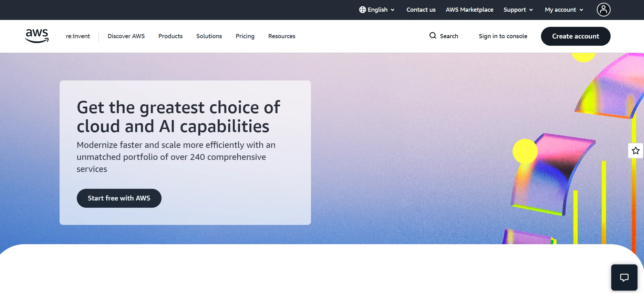This screenshot has height=293, width=644.
Task: Click Start free with AWS button
Action: click(x=119, y=198)
